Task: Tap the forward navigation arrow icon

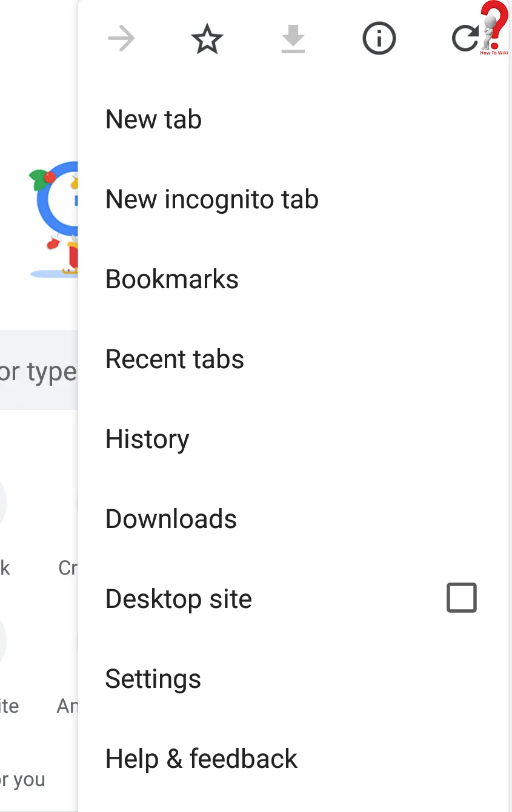Action: coord(121,40)
